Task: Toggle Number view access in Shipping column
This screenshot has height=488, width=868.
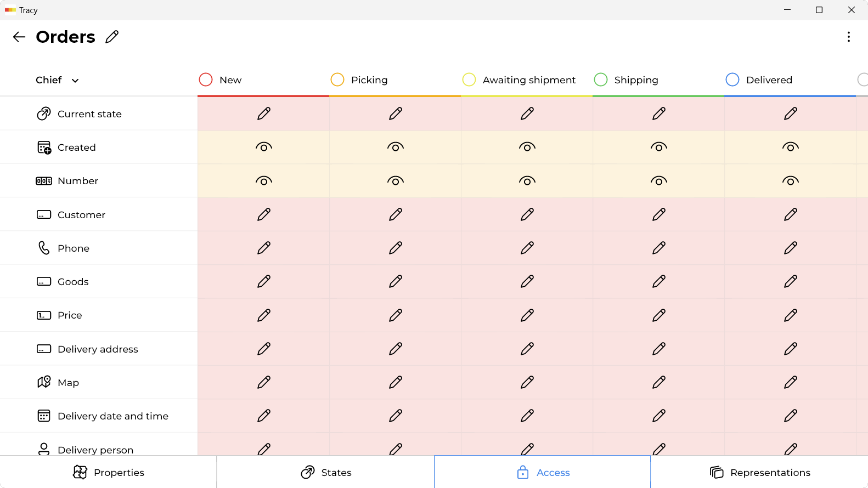Action: [x=659, y=181]
